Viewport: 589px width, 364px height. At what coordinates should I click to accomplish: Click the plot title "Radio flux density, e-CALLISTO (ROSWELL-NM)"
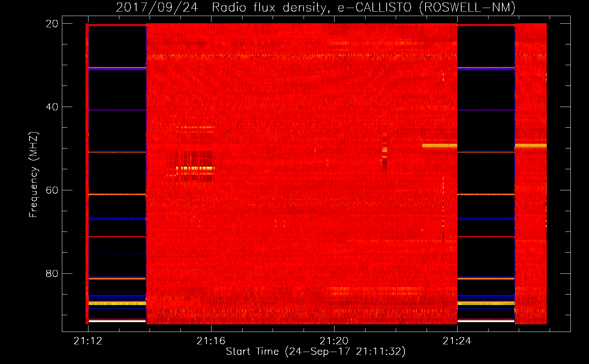coord(364,7)
